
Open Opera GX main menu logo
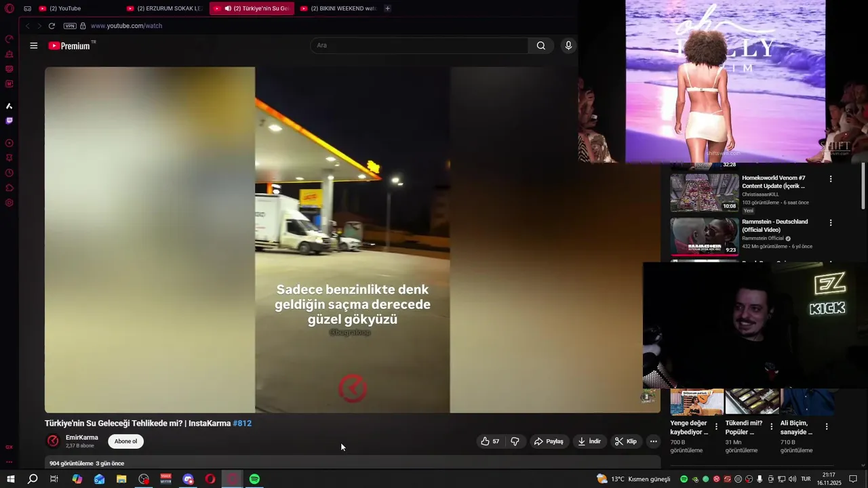coord(9,8)
